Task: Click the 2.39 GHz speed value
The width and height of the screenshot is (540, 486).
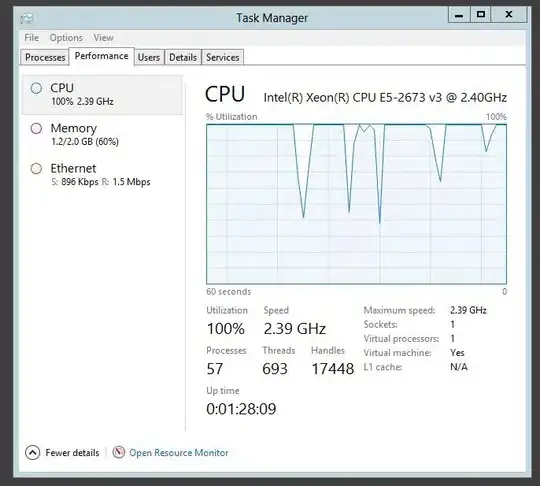Action: click(294, 329)
